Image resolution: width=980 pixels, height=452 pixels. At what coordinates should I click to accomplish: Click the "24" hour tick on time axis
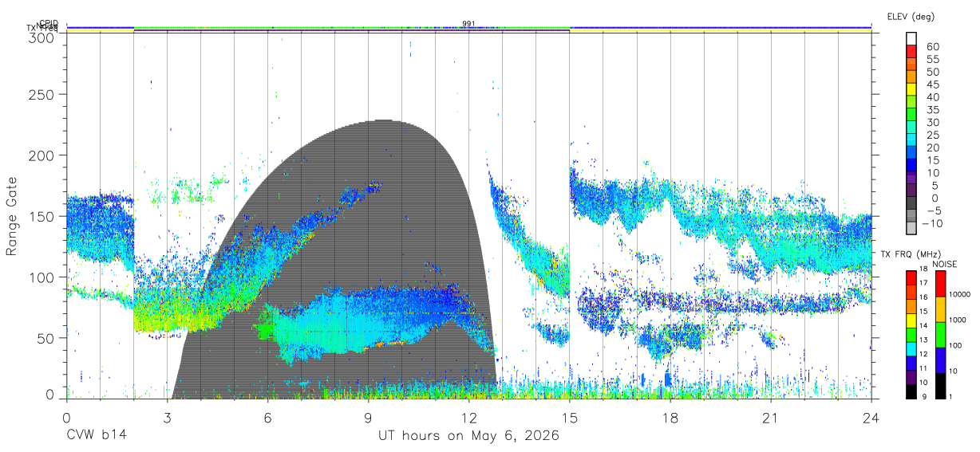[871, 418]
